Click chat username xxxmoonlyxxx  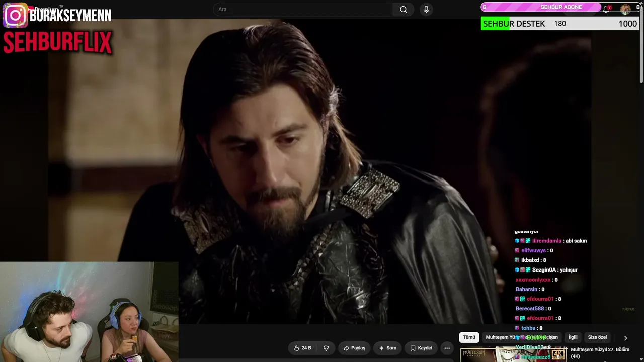point(533,280)
